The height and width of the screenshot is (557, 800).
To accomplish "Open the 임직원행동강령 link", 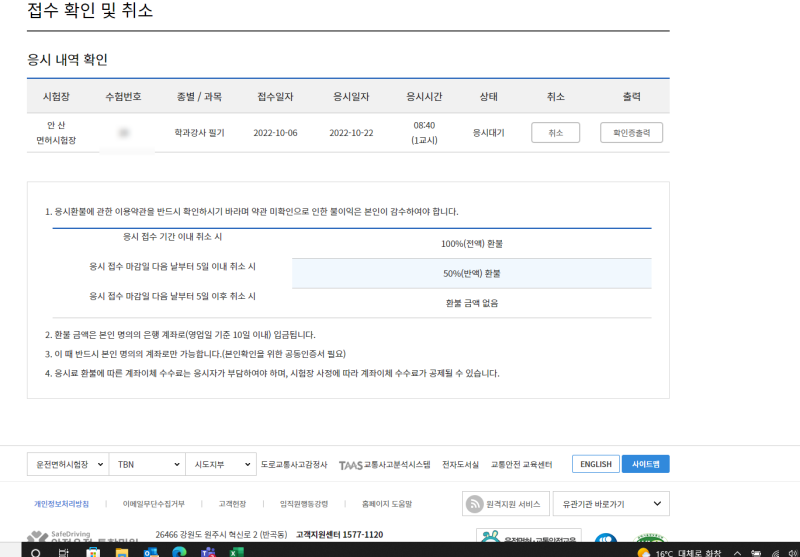I will tap(304, 503).
